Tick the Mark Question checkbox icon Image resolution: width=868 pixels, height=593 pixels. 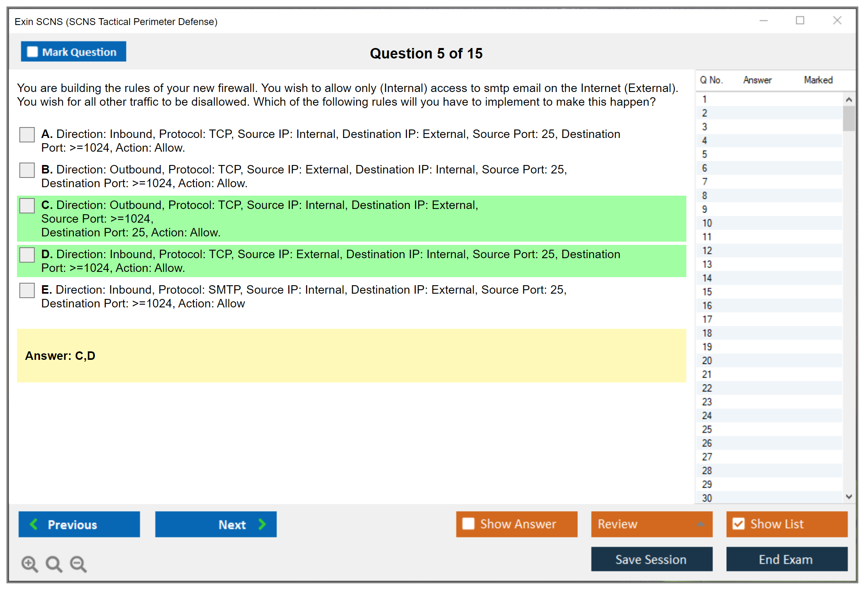32,52
